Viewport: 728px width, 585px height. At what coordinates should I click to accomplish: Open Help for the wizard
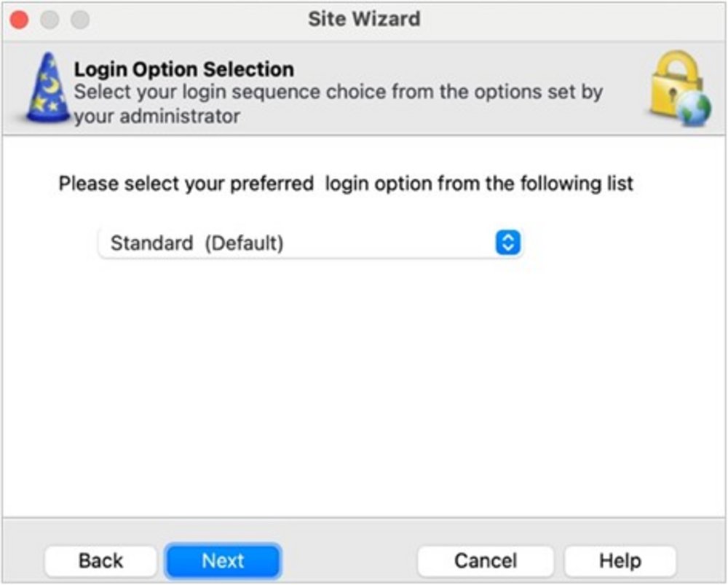coord(620,560)
